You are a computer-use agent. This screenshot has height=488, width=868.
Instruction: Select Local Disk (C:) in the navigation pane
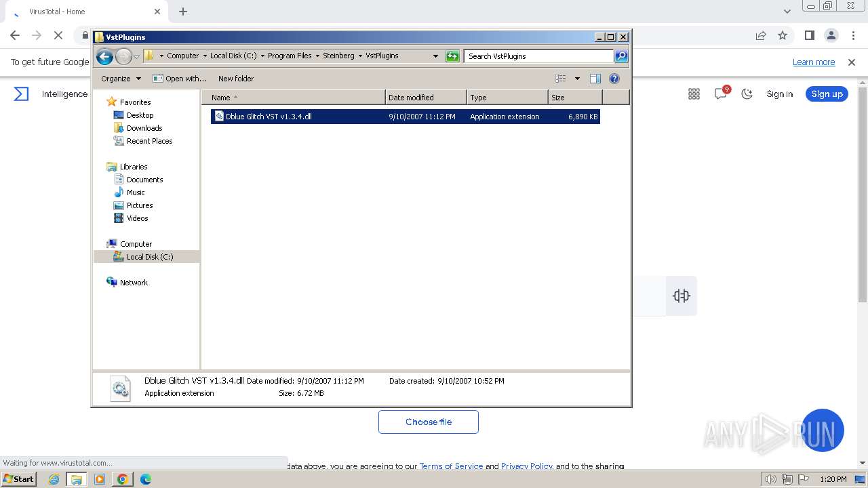pos(149,257)
